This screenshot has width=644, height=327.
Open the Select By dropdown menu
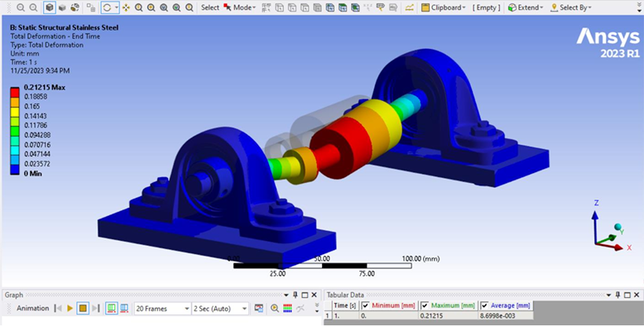[571, 7]
